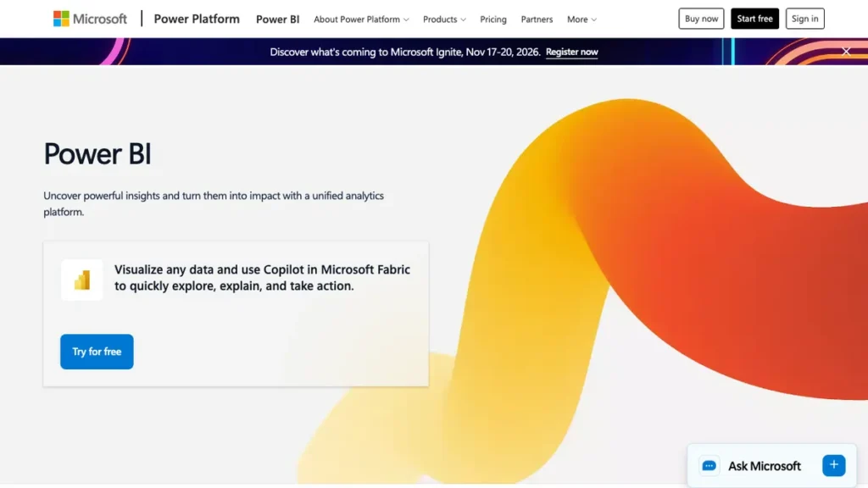This screenshot has width=868, height=488.
Task: Click the Ignite announcement text in banner
Action: pos(404,52)
